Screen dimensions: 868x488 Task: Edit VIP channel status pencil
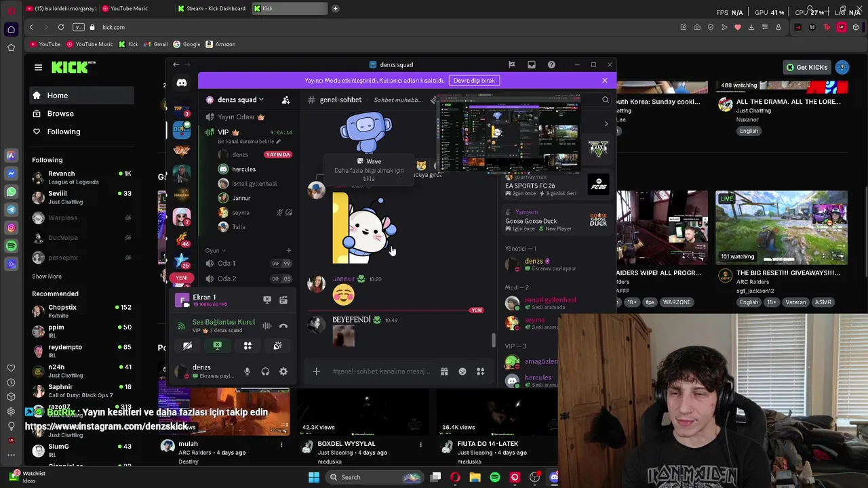tap(278, 142)
